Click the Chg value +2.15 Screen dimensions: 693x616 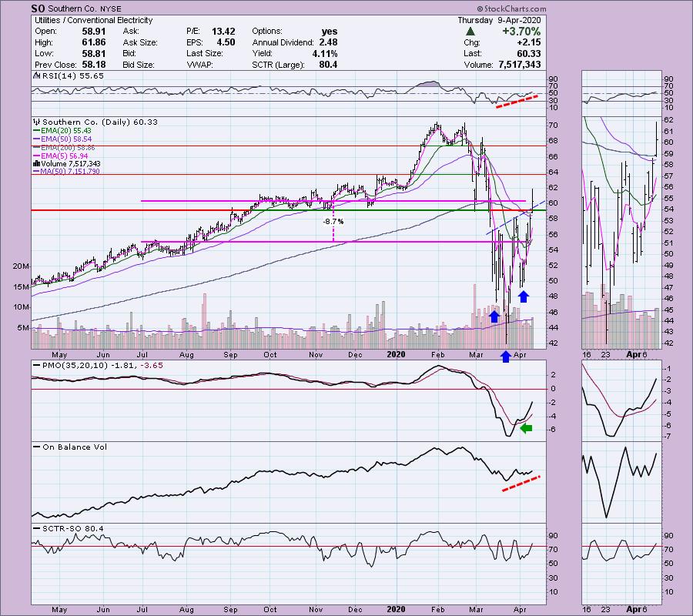coord(528,42)
